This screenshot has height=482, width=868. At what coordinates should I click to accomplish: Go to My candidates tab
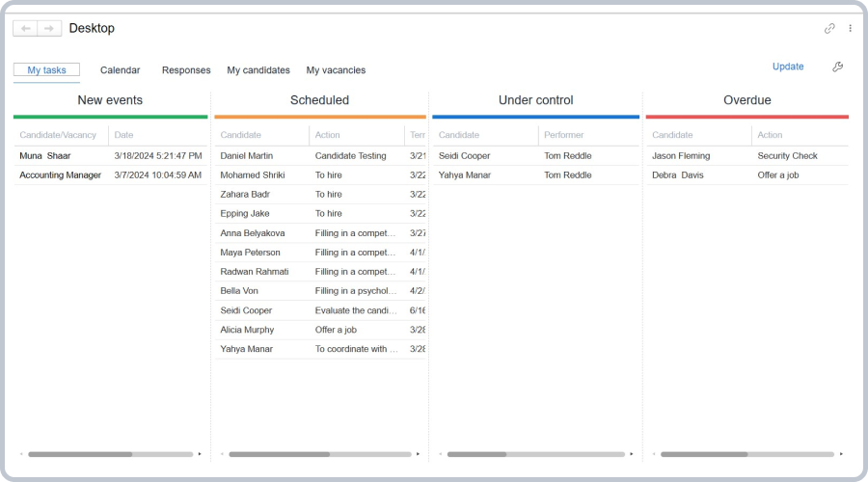pos(258,70)
